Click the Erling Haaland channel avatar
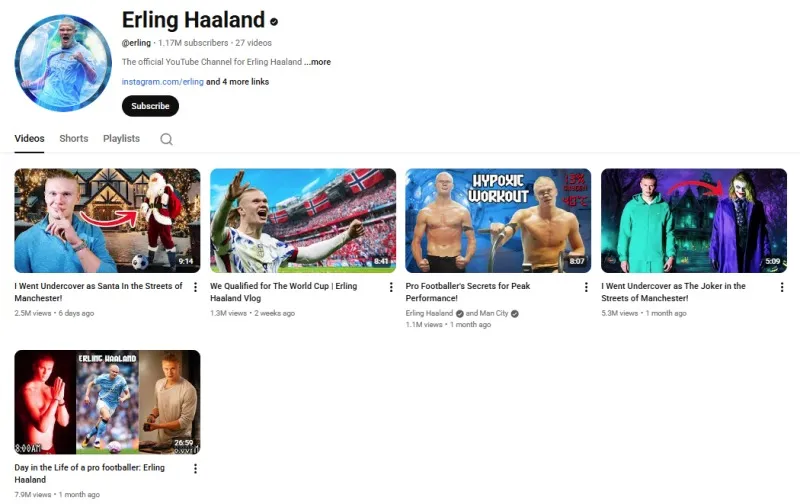This screenshot has height=504, width=800. click(x=63, y=63)
